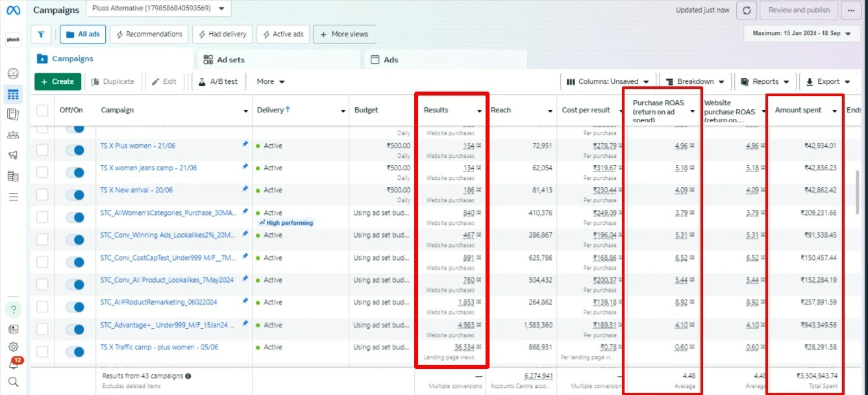This screenshot has height=395, width=868.
Task: Click the notifications bell with 12 badge
Action: 13,364
